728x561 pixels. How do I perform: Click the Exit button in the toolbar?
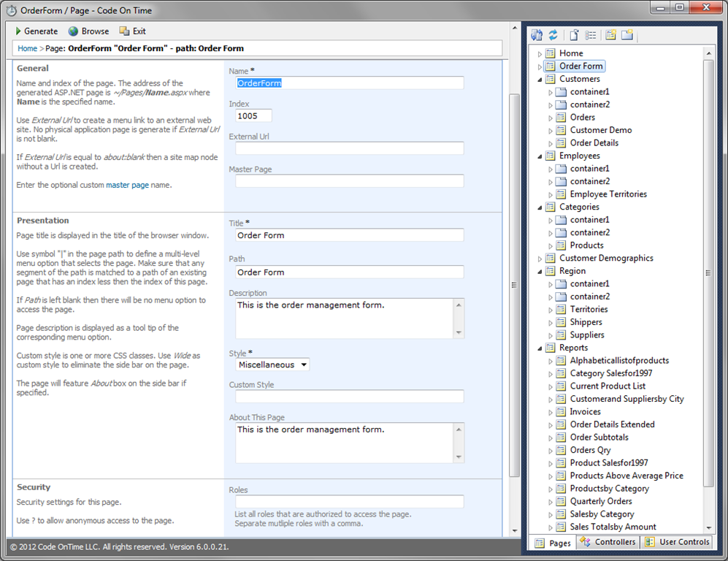coord(133,31)
